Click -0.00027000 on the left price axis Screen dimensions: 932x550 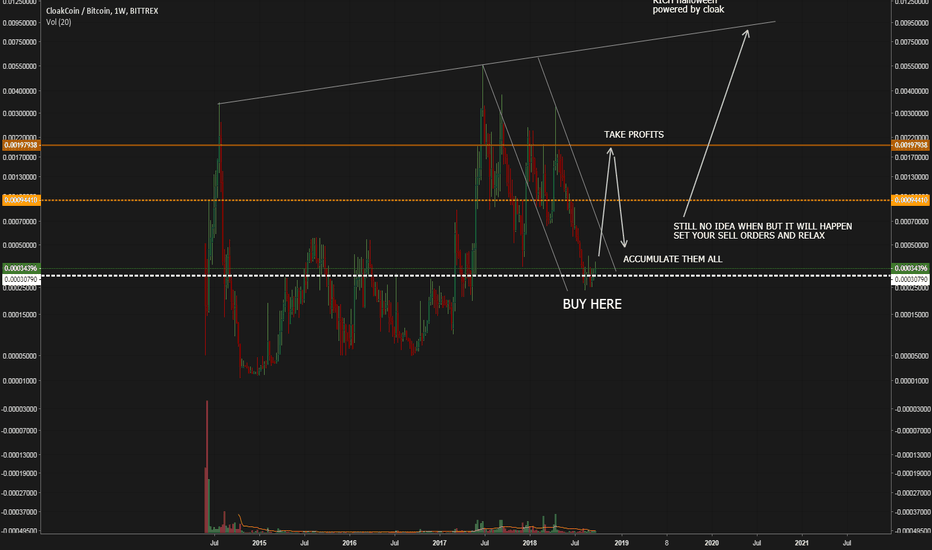point(20,494)
